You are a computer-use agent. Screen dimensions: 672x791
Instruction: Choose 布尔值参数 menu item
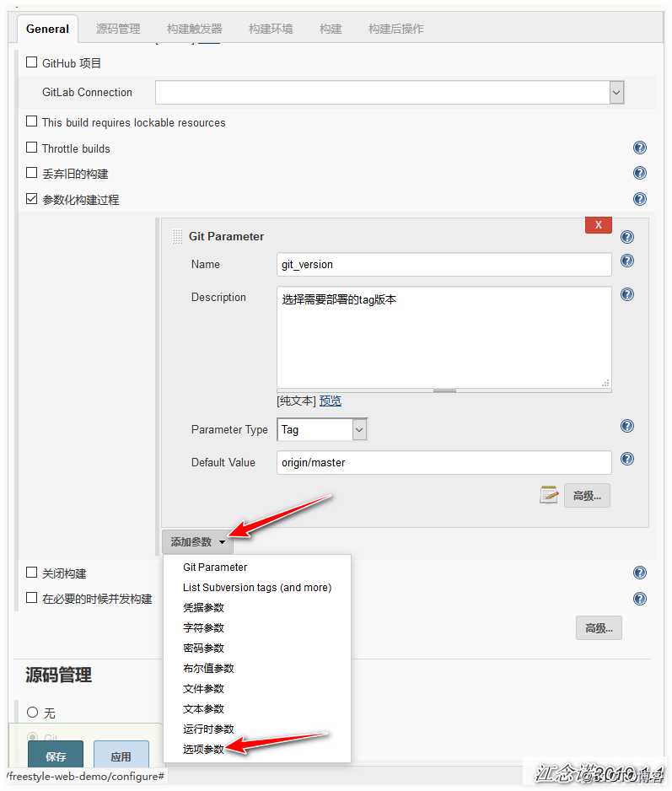click(x=257, y=669)
